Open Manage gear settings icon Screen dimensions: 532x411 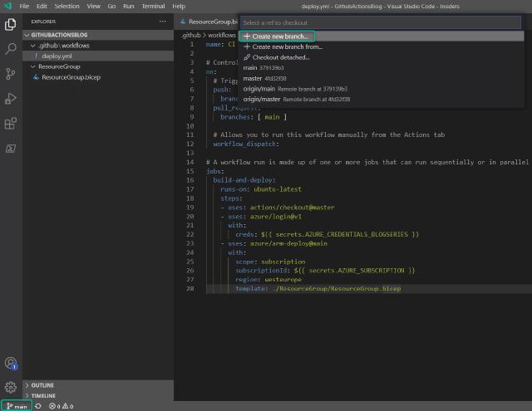[11, 387]
